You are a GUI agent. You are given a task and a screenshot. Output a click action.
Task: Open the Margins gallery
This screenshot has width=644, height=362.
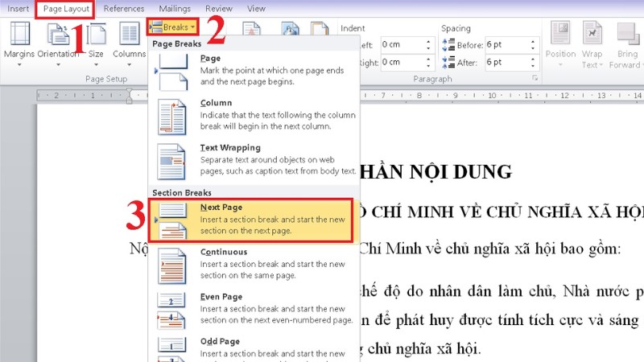point(19,42)
